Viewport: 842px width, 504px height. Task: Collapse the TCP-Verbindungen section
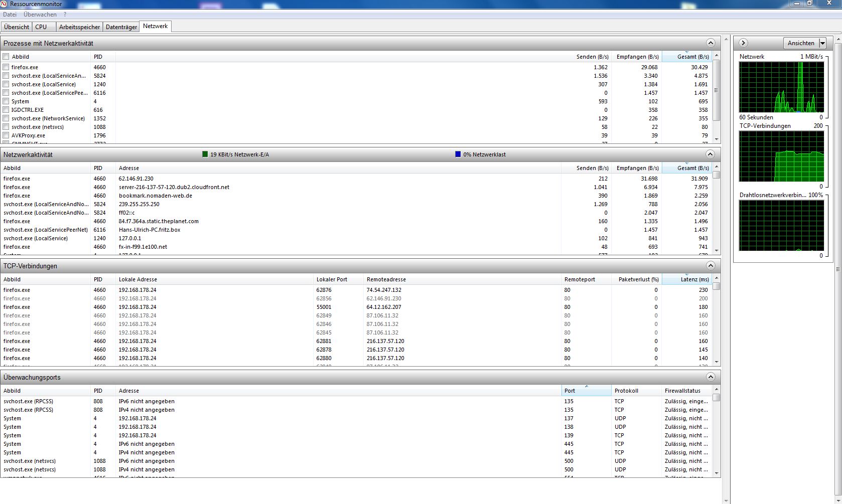710,266
